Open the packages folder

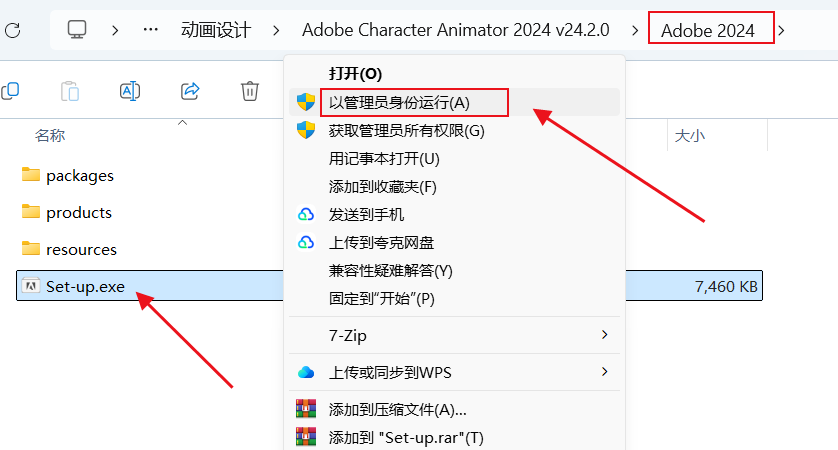(x=80, y=175)
